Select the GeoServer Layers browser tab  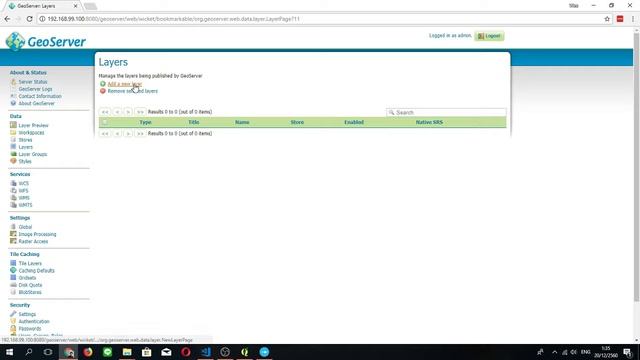point(42,6)
